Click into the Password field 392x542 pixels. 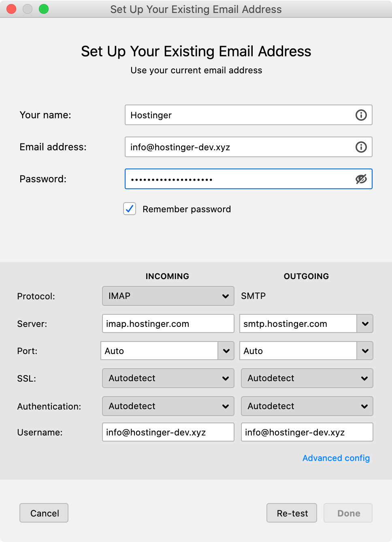239,179
